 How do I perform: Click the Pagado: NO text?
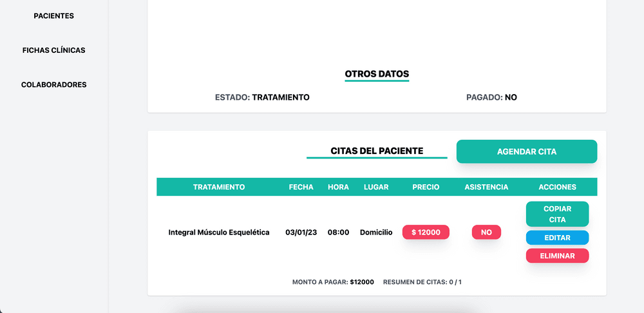pyautogui.click(x=491, y=97)
